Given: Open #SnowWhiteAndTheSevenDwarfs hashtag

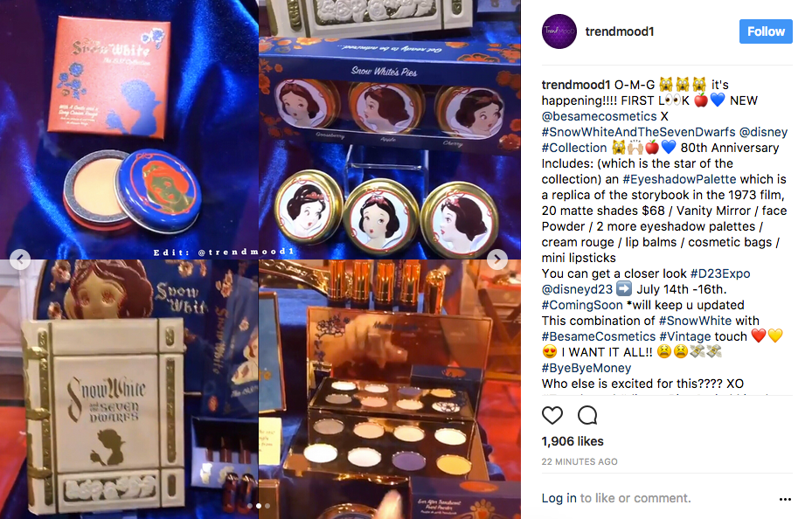Looking at the screenshot, I should point(639,132).
